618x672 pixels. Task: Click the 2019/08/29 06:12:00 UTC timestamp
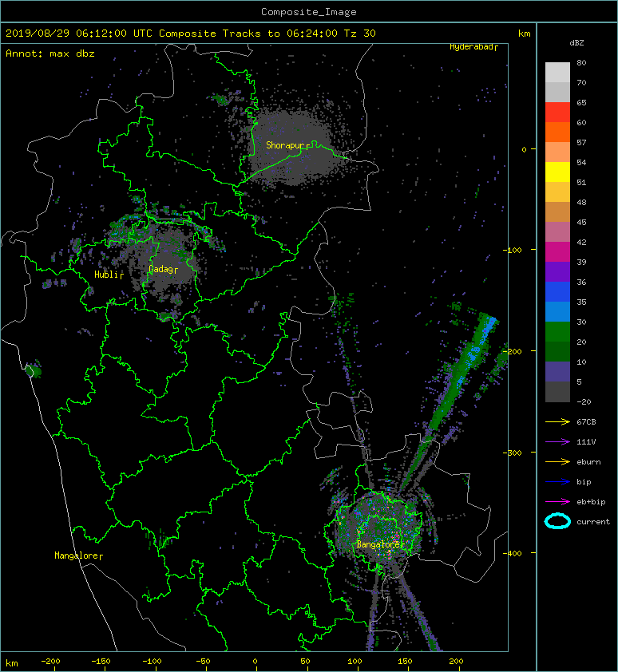(x=79, y=34)
